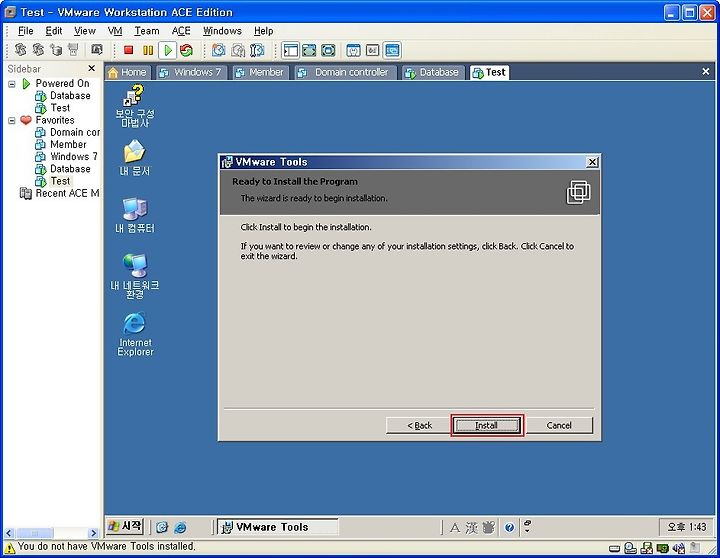
Task: Select the Internet Explorer desktop icon
Action: click(x=135, y=334)
